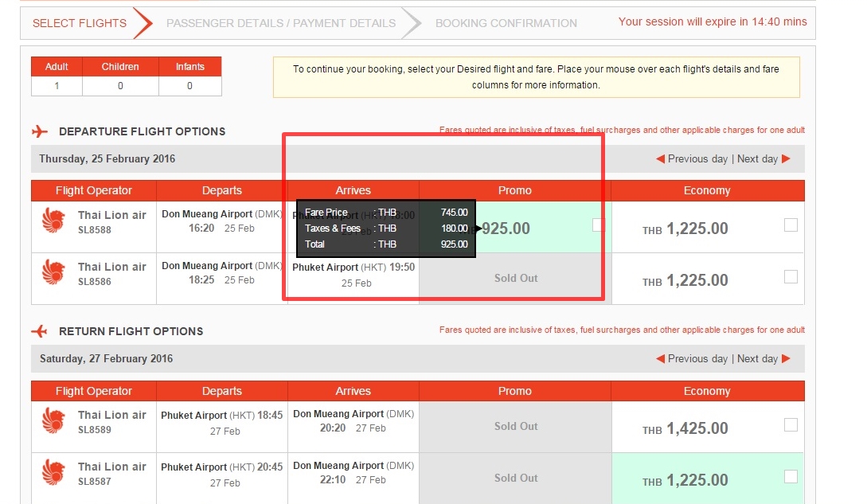This screenshot has height=504, width=867.
Task: Click left arrow for departure Previous day
Action: tap(660, 158)
